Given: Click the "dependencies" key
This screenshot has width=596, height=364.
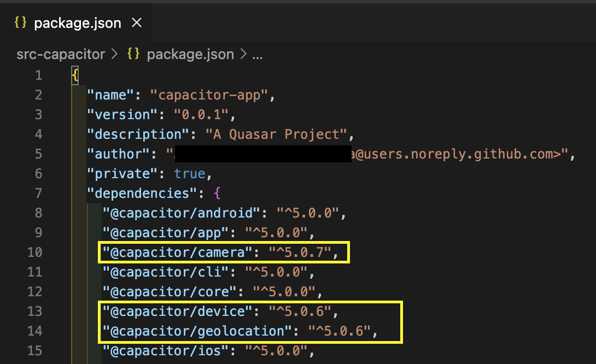Looking at the screenshot, I should (142, 193).
